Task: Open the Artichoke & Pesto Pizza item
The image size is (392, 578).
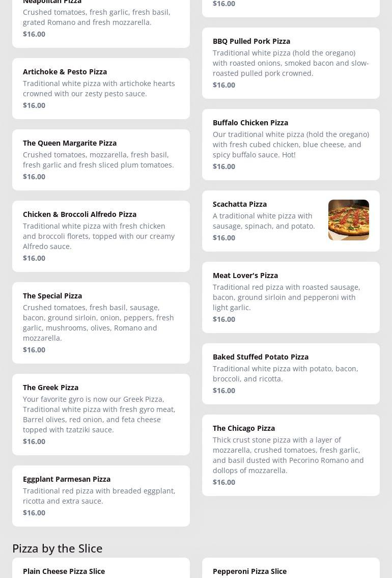Action: tap(101, 88)
